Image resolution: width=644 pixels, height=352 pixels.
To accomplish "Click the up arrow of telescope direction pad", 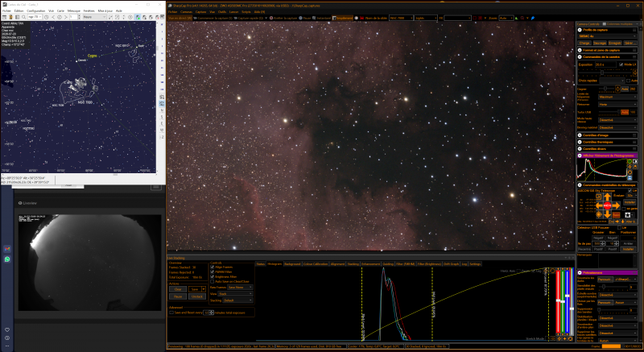I will pos(608,197).
